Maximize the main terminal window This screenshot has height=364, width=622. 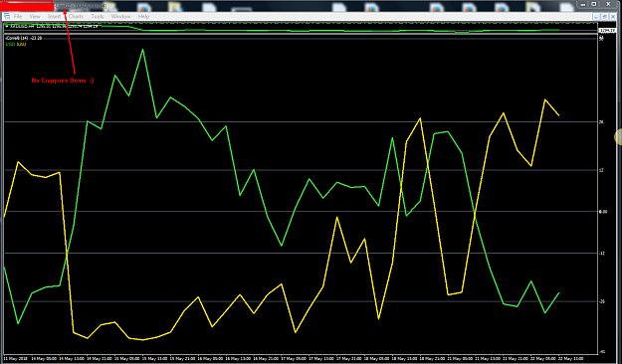point(594,4)
